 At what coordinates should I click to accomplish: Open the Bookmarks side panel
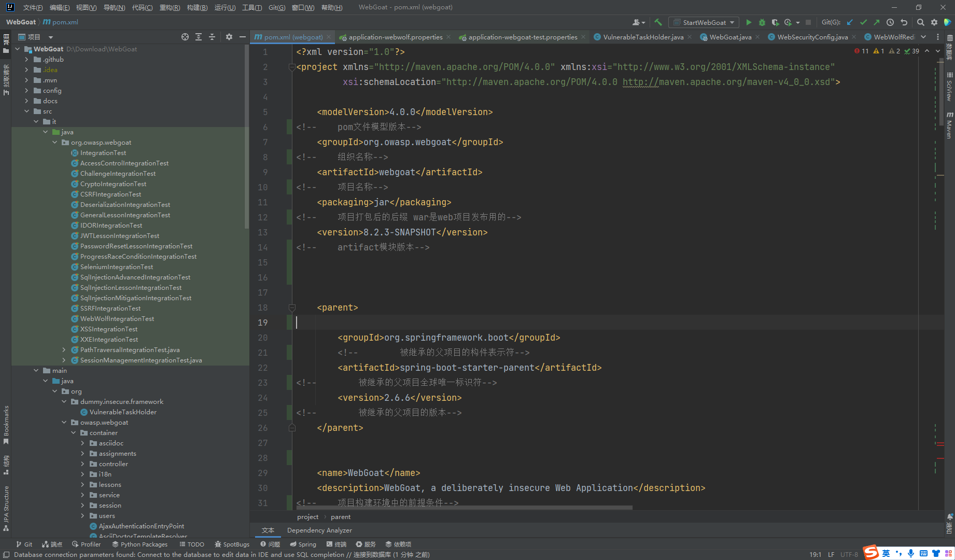[x=6, y=425]
